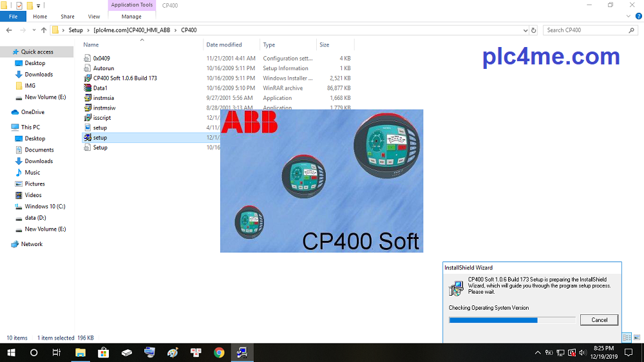Image resolution: width=644 pixels, height=362 pixels.
Task: Select the instmsia application file icon
Action: (88, 98)
